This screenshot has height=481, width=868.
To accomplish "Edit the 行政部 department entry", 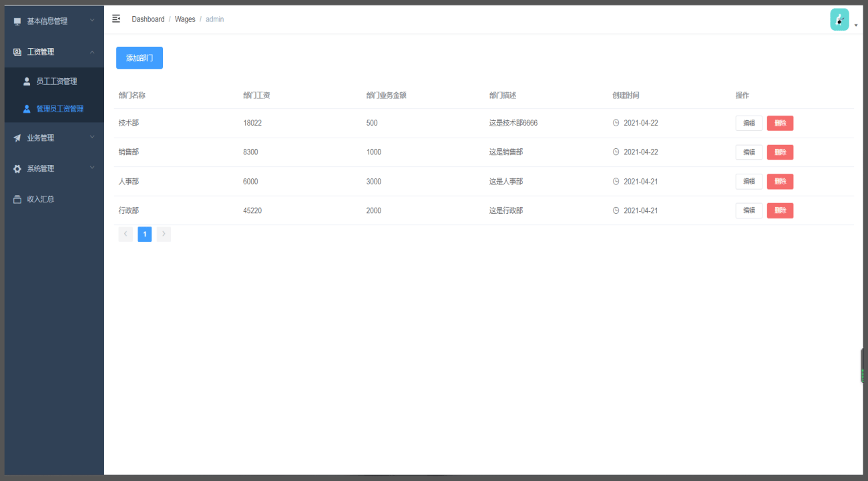I will (x=748, y=210).
